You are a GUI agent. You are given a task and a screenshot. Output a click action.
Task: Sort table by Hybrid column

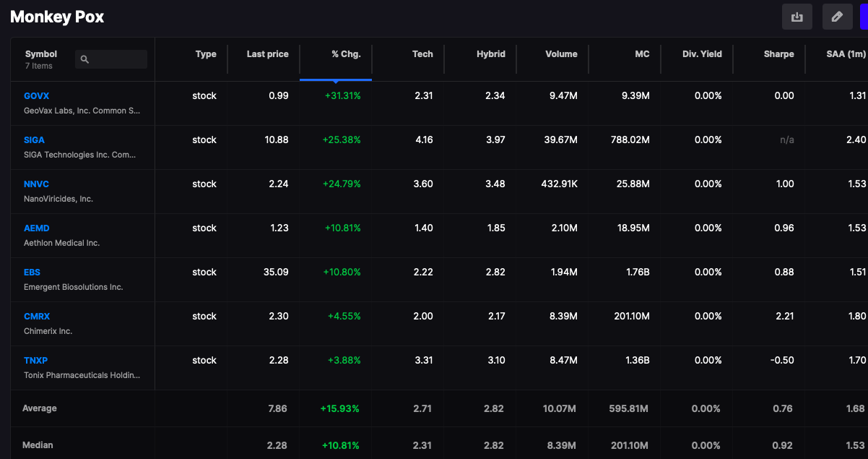pyautogui.click(x=491, y=54)
